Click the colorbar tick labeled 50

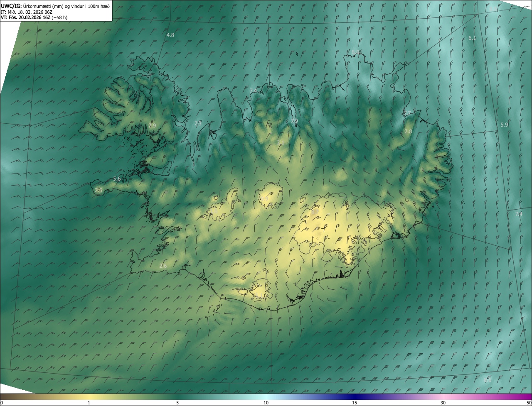pos(529,403)
